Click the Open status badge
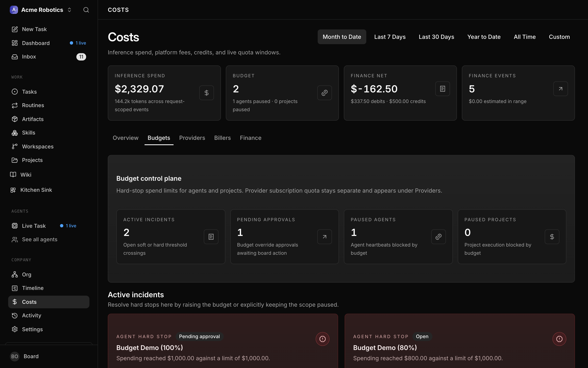 click(422, 336)
